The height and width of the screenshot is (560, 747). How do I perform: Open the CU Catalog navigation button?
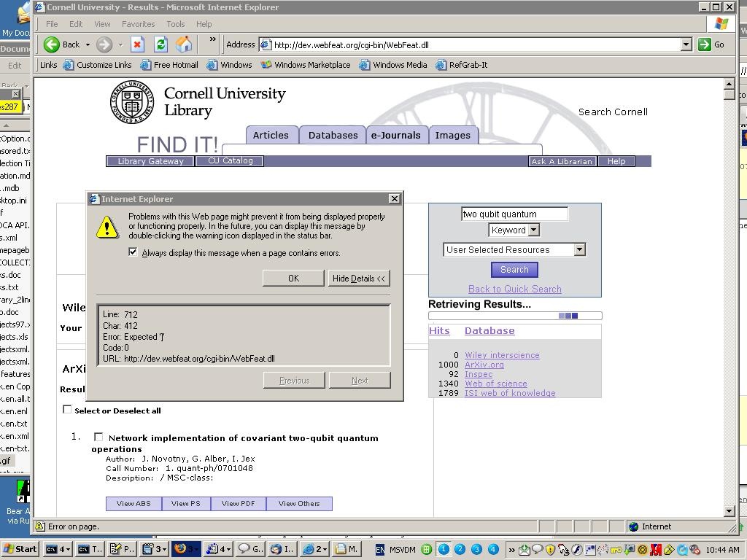pos(230,161)
